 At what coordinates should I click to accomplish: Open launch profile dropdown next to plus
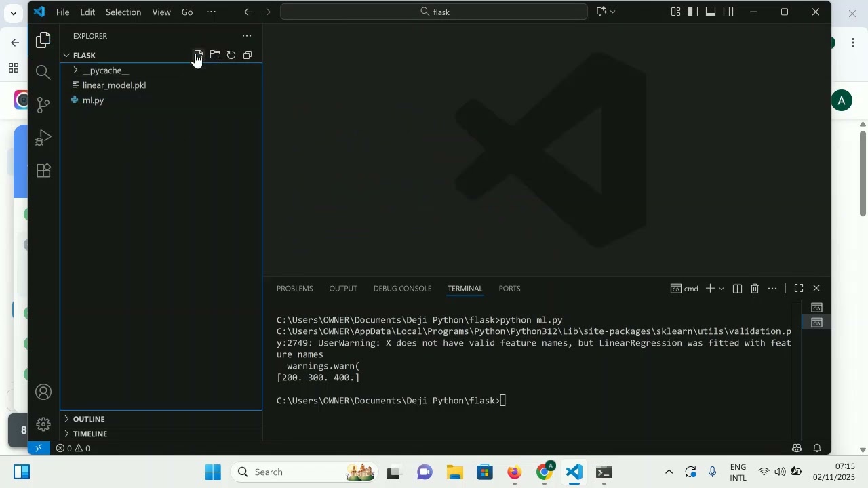coord(721,289)
